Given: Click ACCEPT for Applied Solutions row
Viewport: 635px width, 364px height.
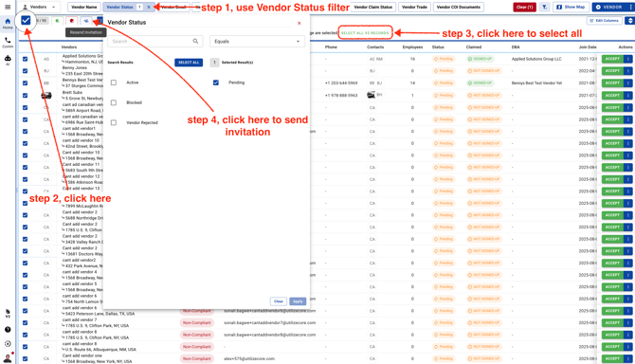Looking at the screenshot, I should coord(612,59).
